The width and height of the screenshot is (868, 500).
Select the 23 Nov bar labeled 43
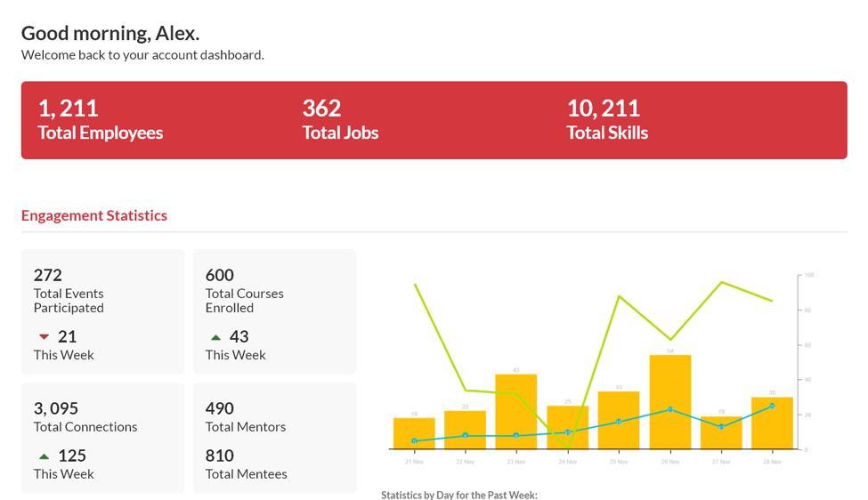pos(516,412)
